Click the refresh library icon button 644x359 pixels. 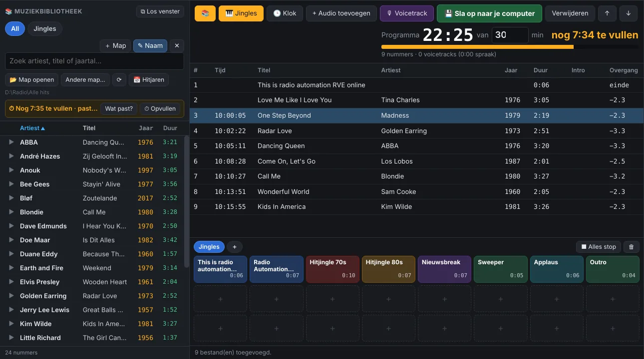(119, 80)
